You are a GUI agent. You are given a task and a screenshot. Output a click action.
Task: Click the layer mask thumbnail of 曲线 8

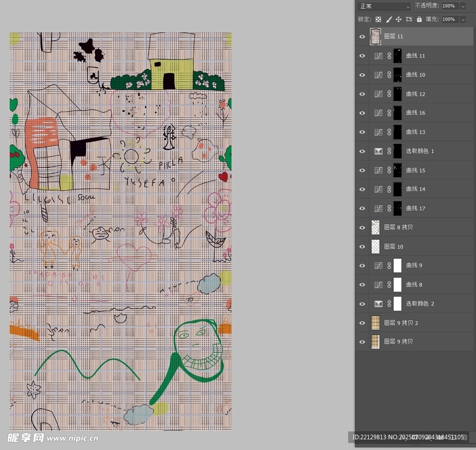pos(397,285)
